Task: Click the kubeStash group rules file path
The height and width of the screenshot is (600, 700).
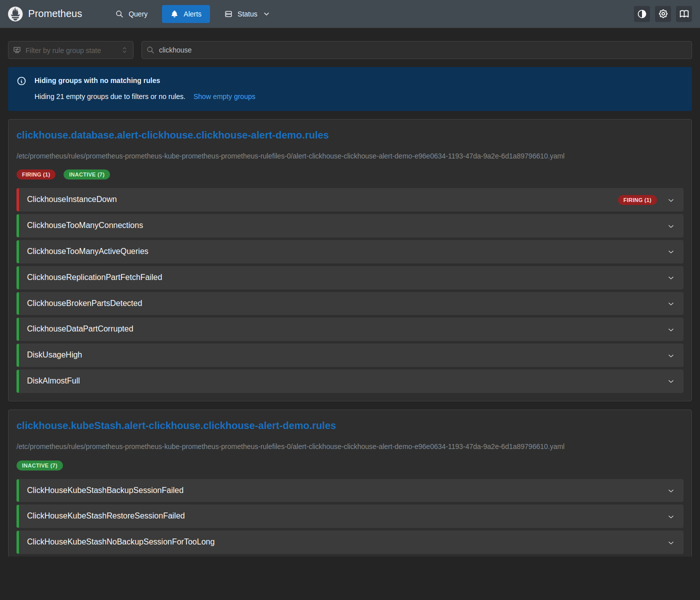Action: [290, 446]
